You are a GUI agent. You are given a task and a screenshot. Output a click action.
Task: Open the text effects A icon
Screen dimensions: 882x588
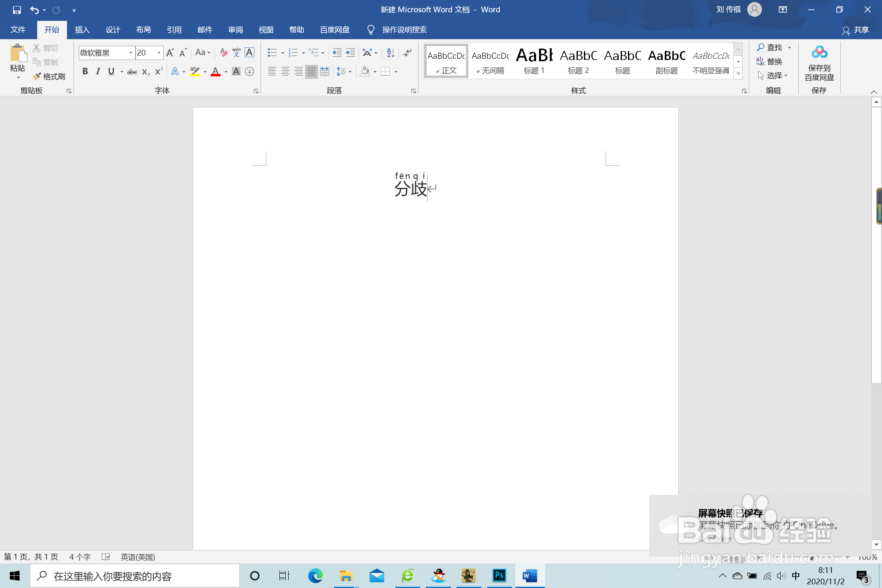(x=175, y=71)
